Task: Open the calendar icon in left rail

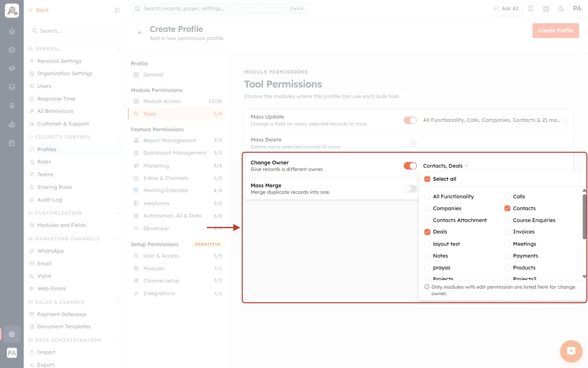Action: (x=12, y=143)
